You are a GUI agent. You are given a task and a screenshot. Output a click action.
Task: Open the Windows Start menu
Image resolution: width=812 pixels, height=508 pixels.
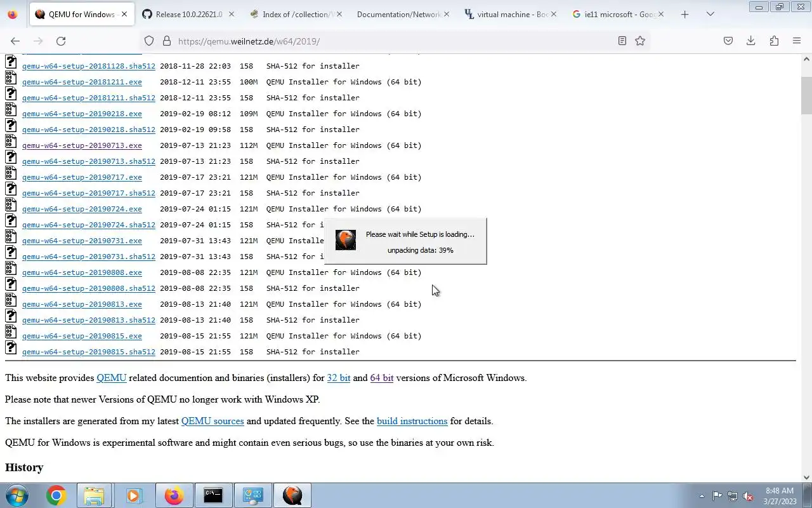[x=17, y=495]
